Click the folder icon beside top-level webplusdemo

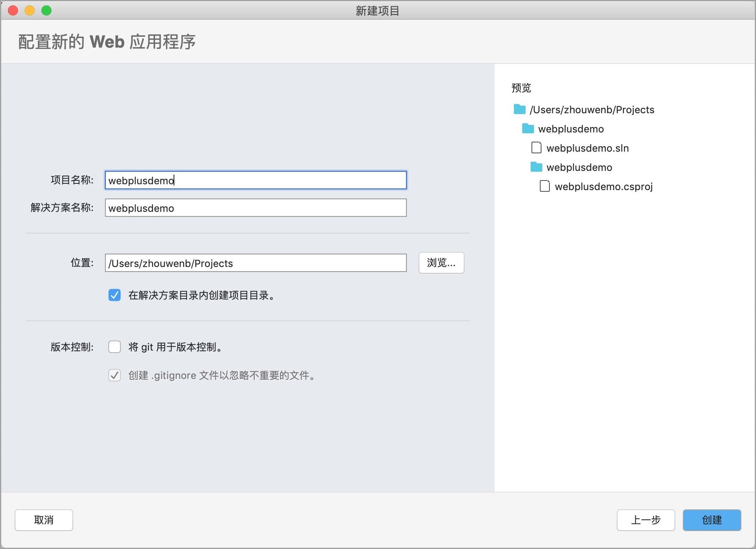(x=528, y=129)
